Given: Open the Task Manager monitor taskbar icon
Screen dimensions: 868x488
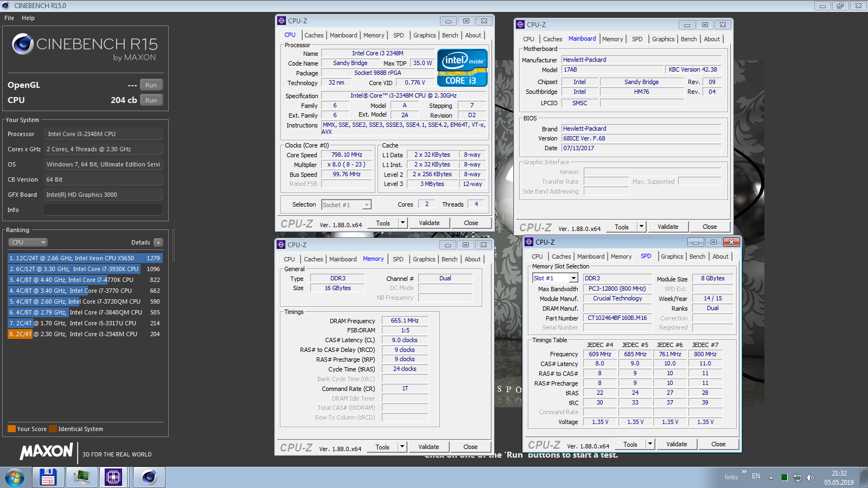Looking at the screenshot, I should 81,477.
